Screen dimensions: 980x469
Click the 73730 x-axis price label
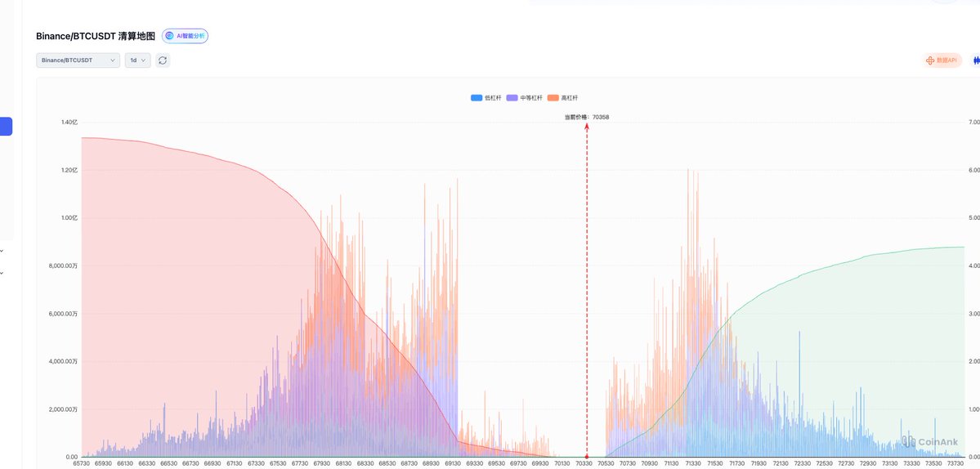tap(955, 463)
